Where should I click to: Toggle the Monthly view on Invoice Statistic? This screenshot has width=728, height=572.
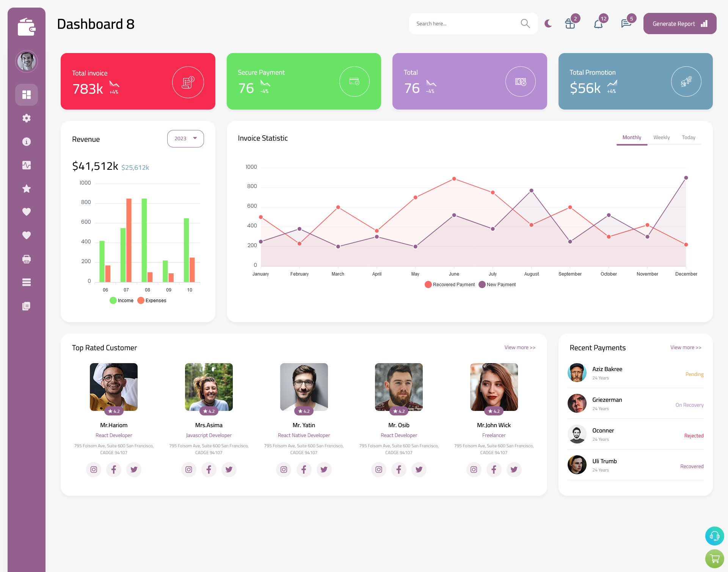click(632, 137)
